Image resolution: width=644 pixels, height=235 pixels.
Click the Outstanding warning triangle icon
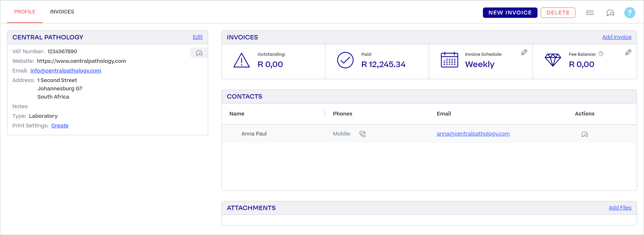[x=241, y=60]
